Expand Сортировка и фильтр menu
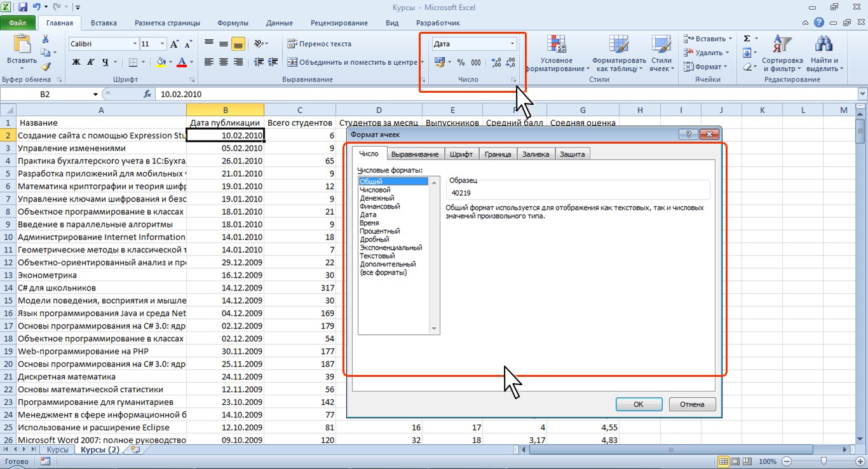Screen dimensions: 868x469 click(x=782, y=53)
